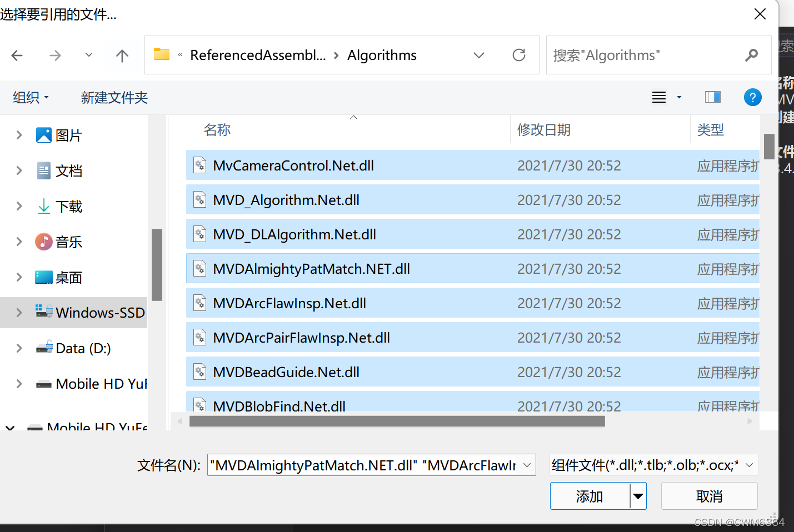
Task: Expand the 图片 tree node
Action: tap(19, 135)
